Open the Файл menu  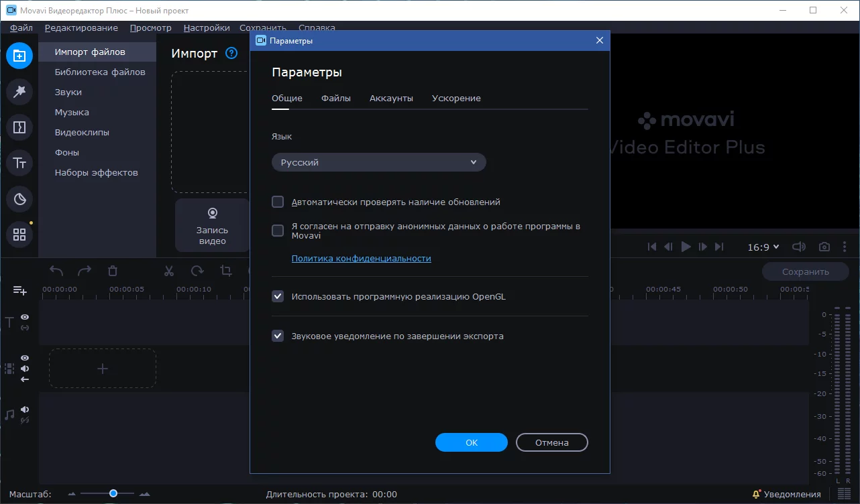(x=21, y=27)
